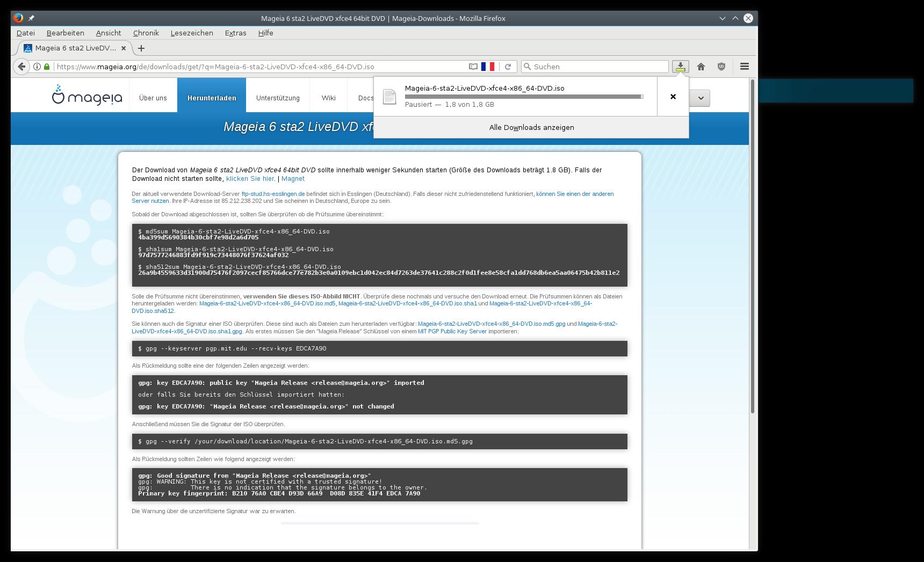Click the 'Pausiert — 1,8 von 1,8 GB' status
Screen dimensions: 924x562
pos(450,105)
